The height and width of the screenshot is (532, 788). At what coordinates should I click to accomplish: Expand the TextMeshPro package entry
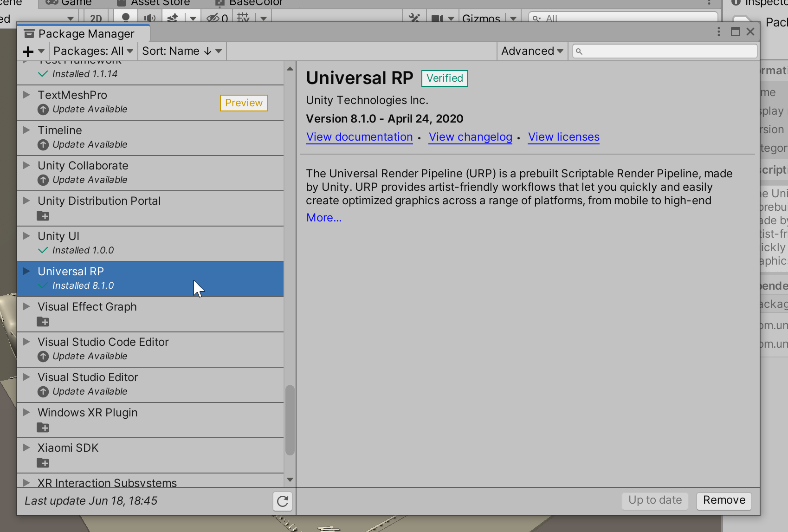[x=26, y=95]
